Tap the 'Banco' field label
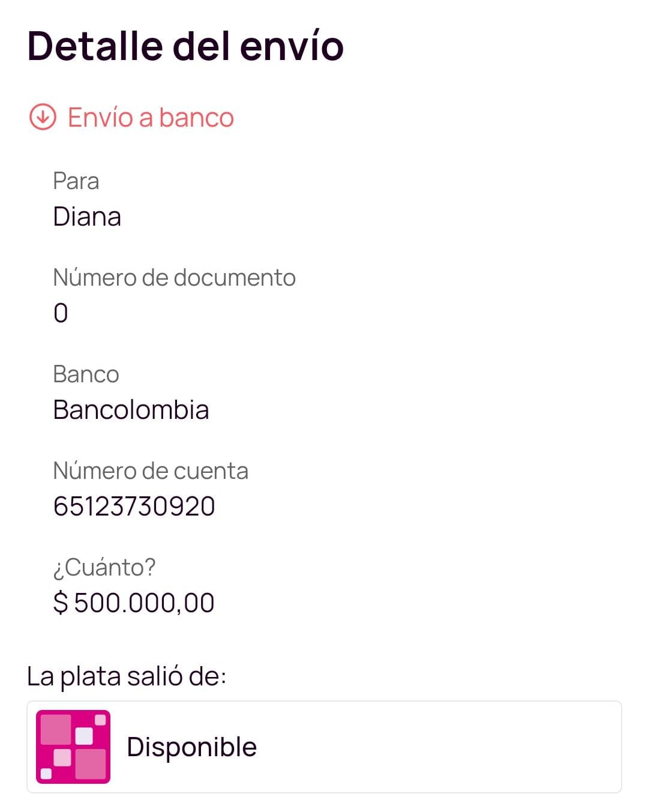The height and width of the screenshot is (812, 648). click(86, 374)
